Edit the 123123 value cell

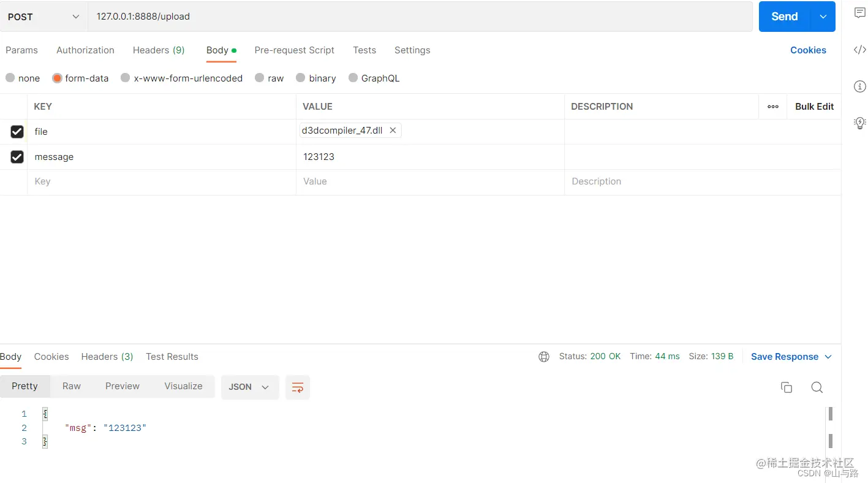pyautogui.click(x=430, y=157)
